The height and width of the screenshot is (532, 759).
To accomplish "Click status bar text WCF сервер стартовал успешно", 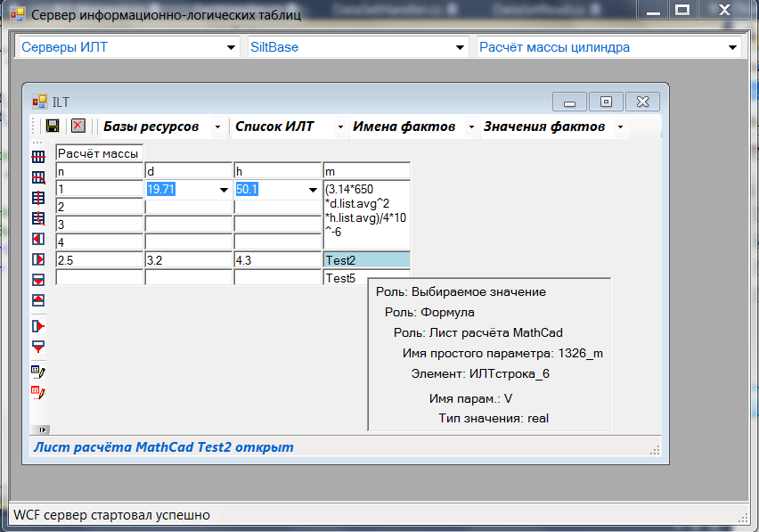I will 112,514.
